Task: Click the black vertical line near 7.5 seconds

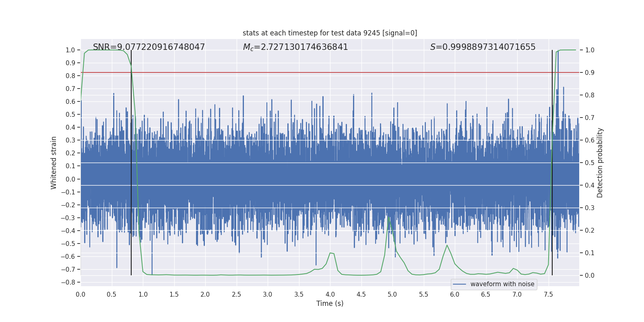Action: pyautogui.click(x=552, y=161)
